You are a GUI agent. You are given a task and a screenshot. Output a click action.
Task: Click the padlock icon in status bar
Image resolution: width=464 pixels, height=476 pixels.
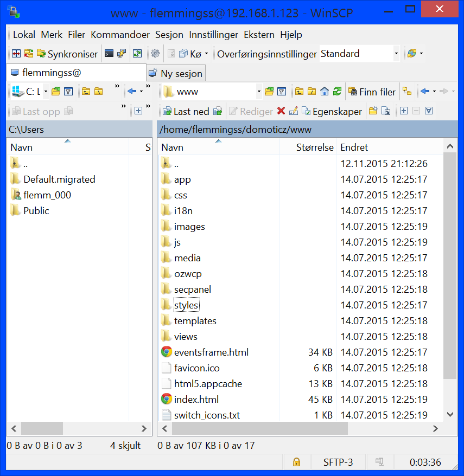pyautogui.click(x=296, y=462)
